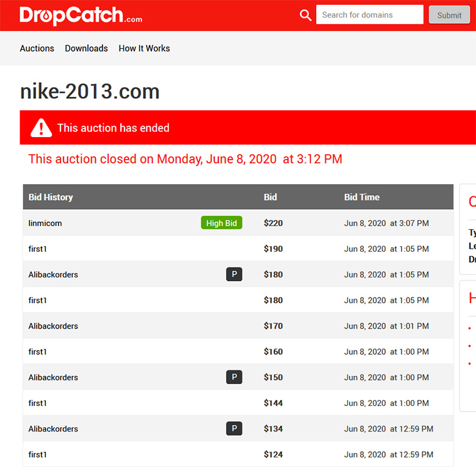The image size is (476, 467).
Task: Click the $190 bid amount
Action: pos(273,249)
